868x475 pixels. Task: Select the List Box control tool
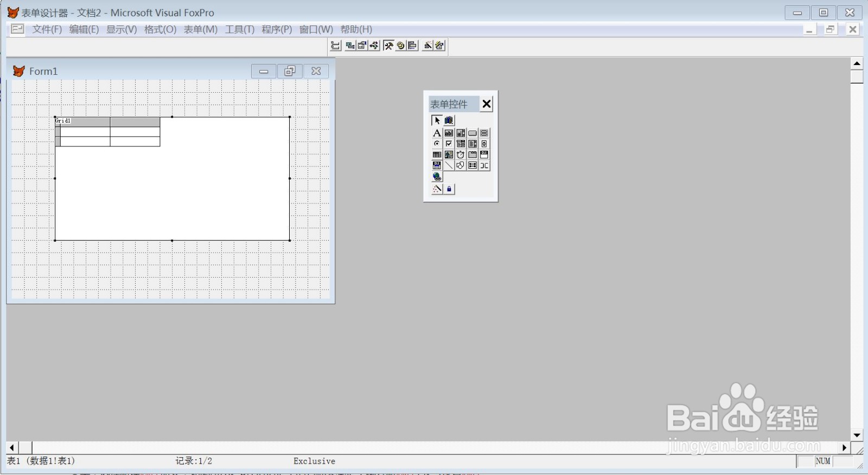click(x=473, y=144)
